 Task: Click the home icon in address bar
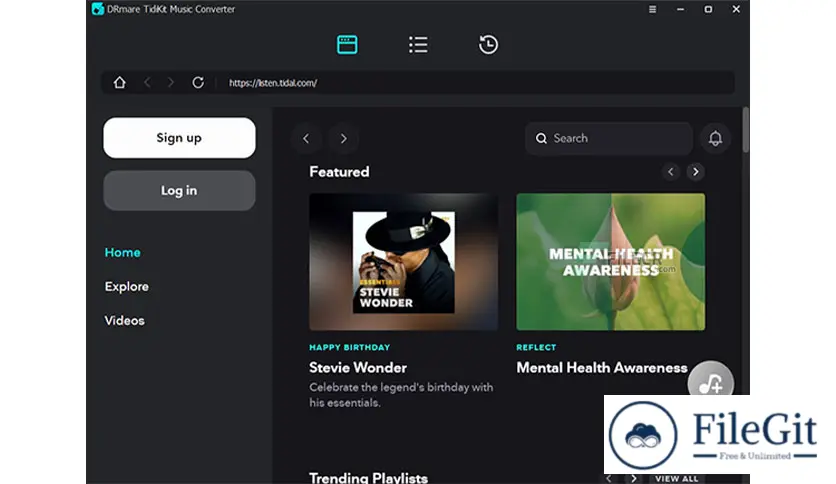pos(119,83)
